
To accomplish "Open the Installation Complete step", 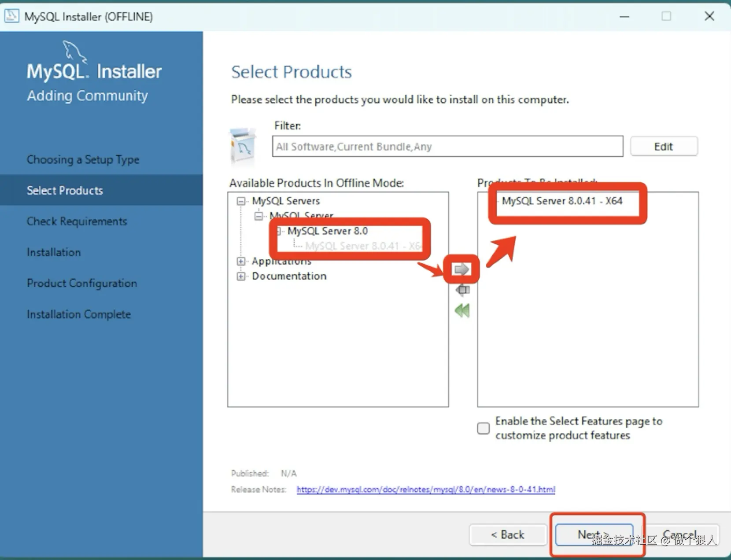I will tap(79, 314).
